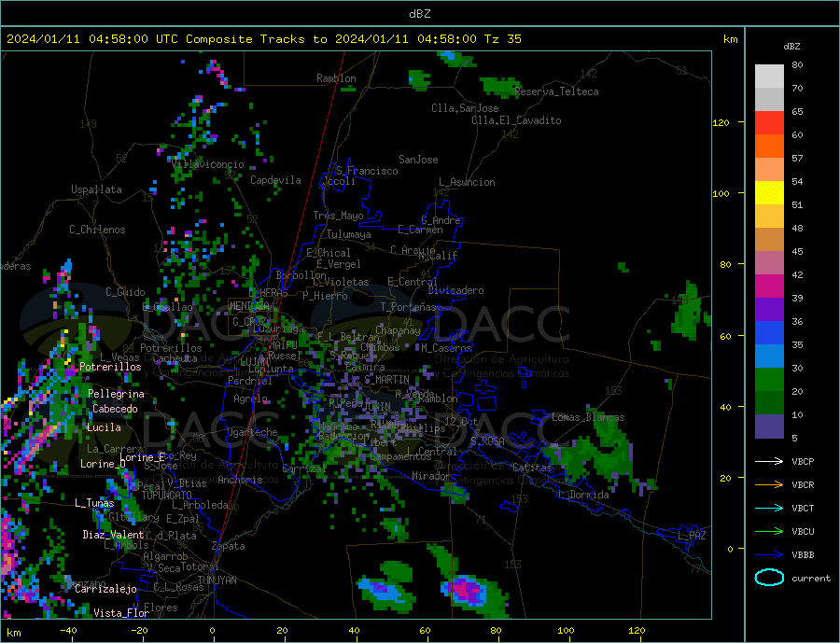Click the blue VBBB arrow legend icon
The height and width of the screenshot is (643, 840).
coord(769,554)
